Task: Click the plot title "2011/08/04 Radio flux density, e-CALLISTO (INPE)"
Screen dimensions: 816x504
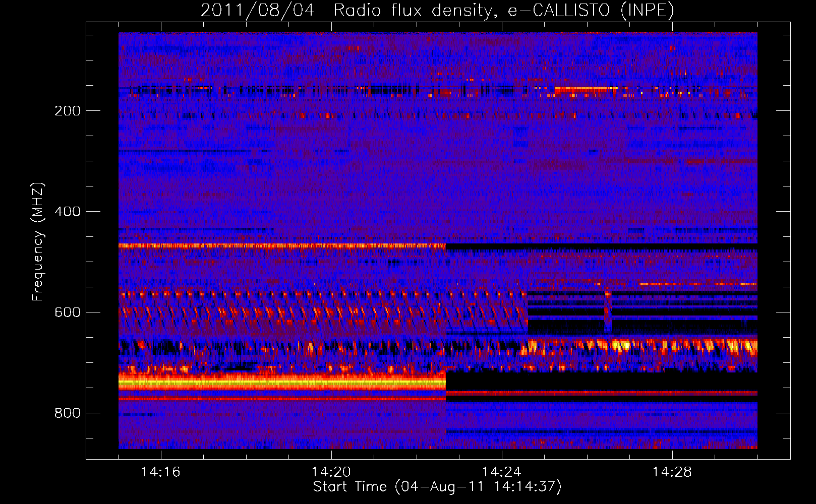Action: pyautogui.click(x=437, y=11)
